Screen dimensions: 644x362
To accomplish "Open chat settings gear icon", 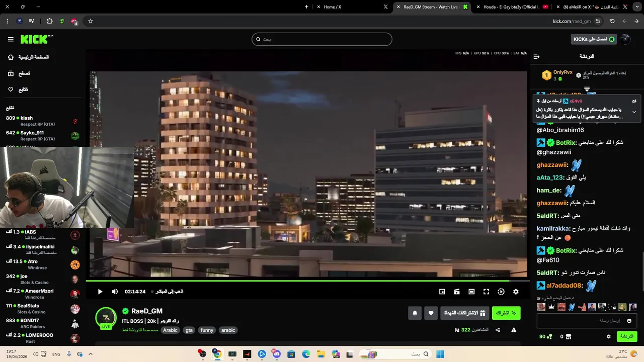I will [x=608, y=336].
